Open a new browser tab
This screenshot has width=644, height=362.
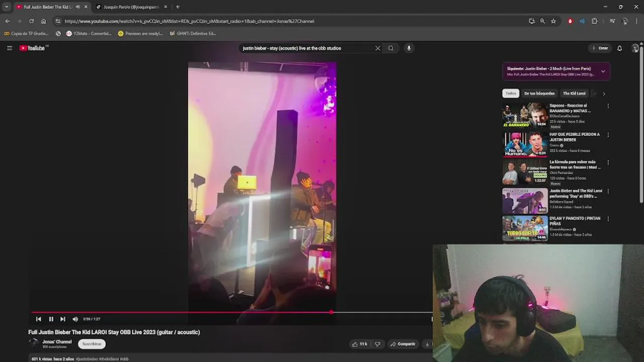[178, 7]
